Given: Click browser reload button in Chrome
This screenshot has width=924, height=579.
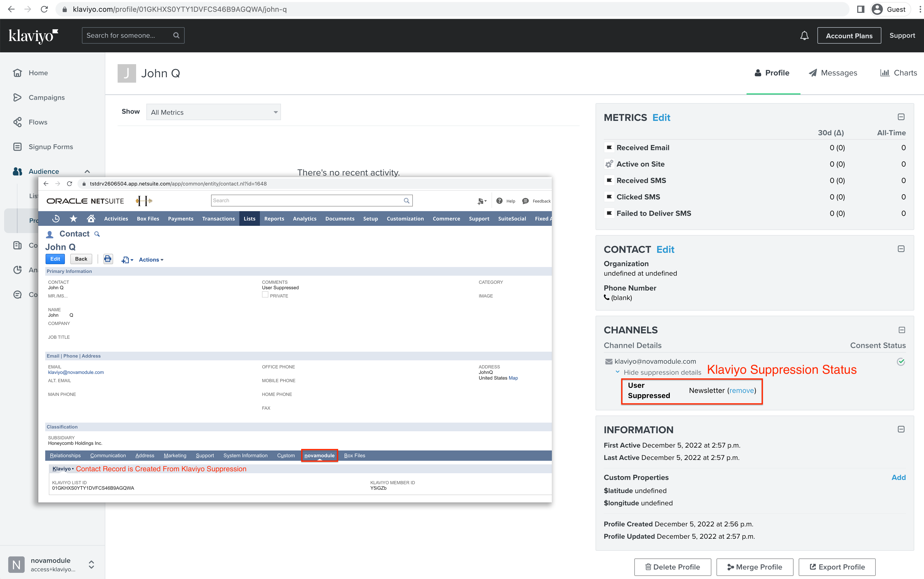Looking at the screenshot, I should pyautogui.click(x=44, y=9).
